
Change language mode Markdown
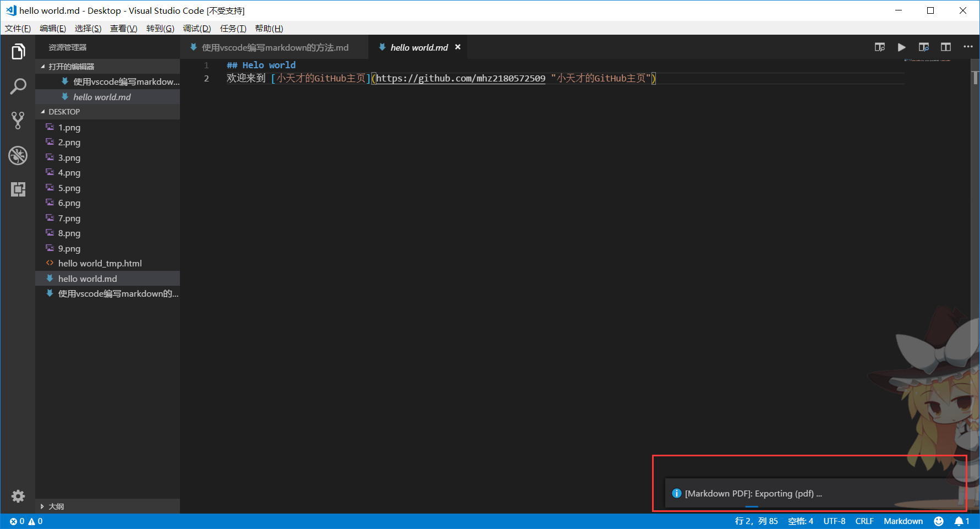(903, 521)
